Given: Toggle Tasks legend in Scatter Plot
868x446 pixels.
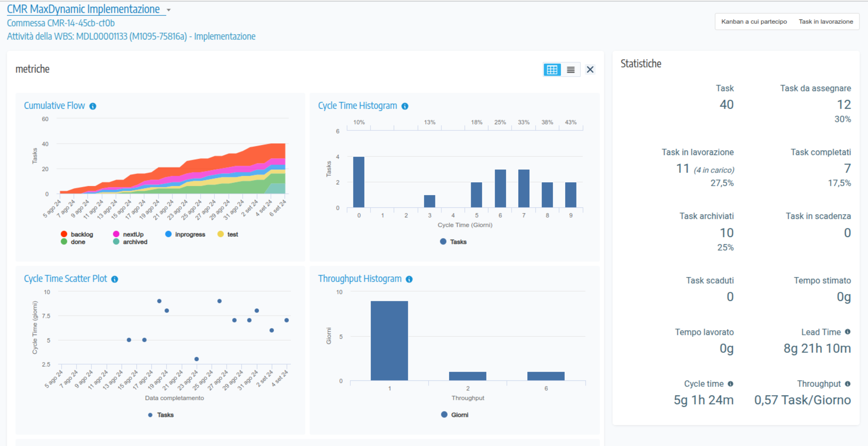Looking at the screenshot, I should coord(161,415).
